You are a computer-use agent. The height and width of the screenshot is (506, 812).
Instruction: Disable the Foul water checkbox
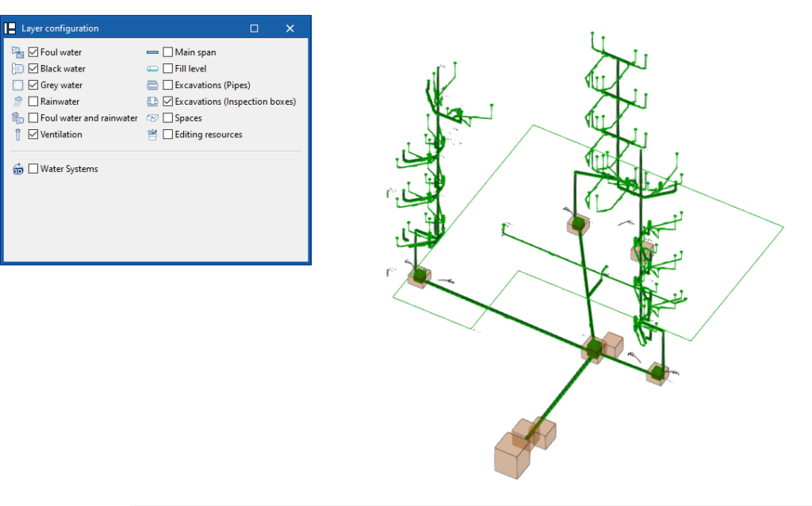32,52
